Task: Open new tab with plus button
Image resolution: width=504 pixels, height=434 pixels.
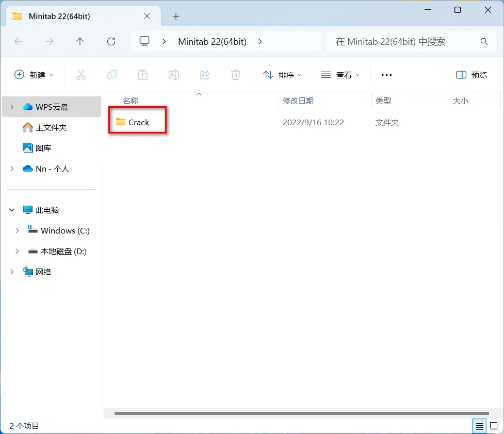Action: coord(176,16)
